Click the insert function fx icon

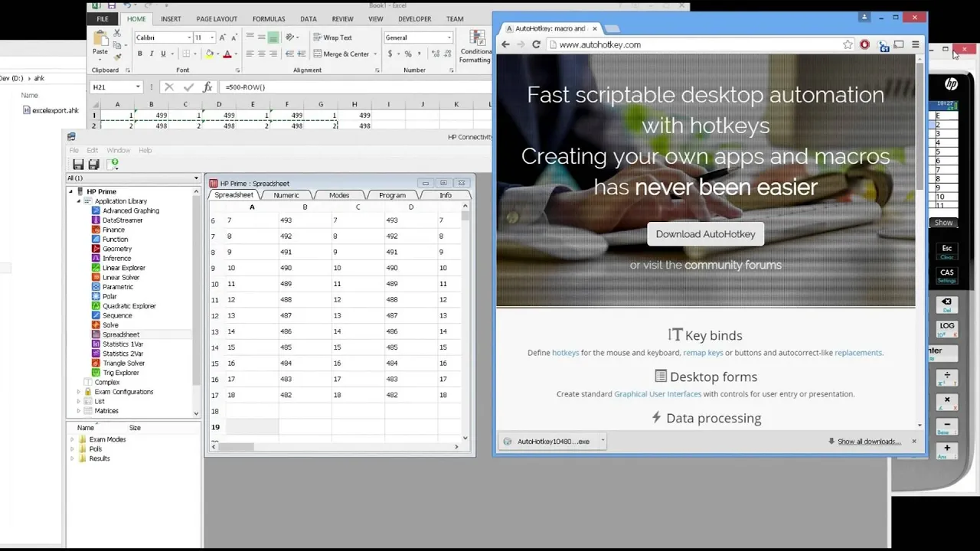tap(207, 87)
